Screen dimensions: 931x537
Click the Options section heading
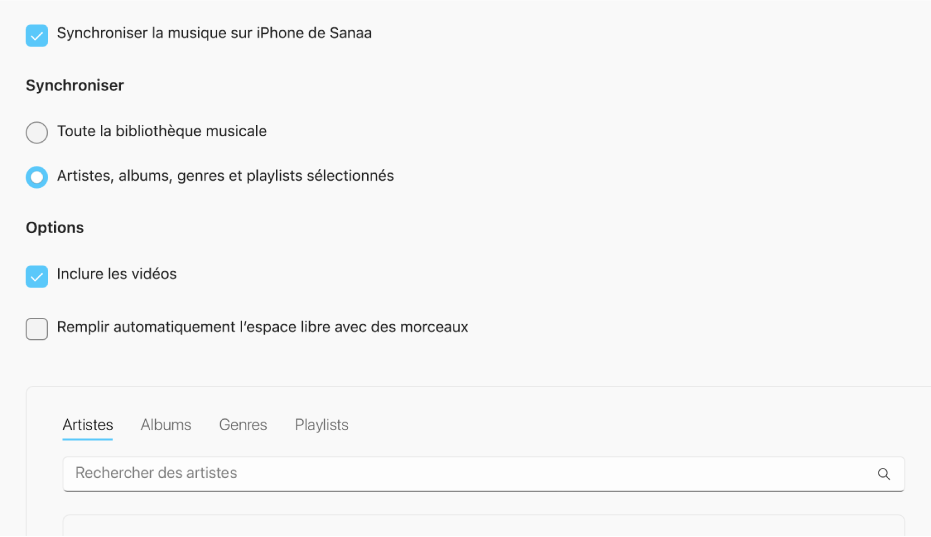[x=55, y=228]
